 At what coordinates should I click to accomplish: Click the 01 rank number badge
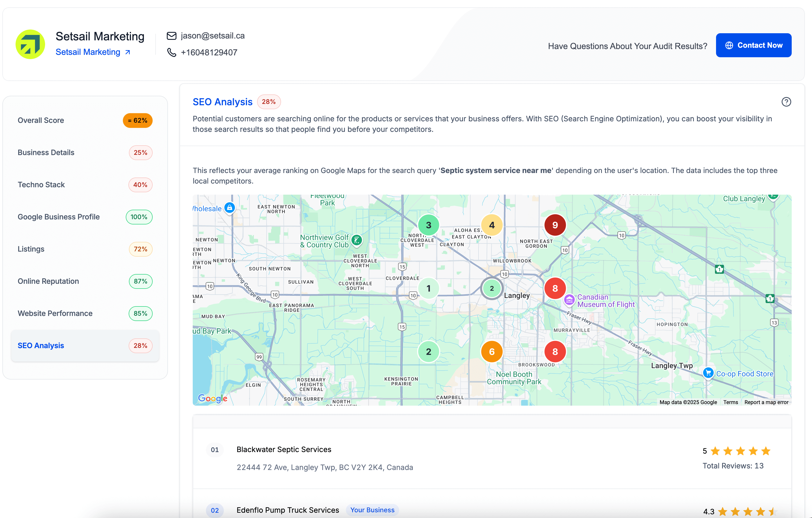[x=215, y=449]
